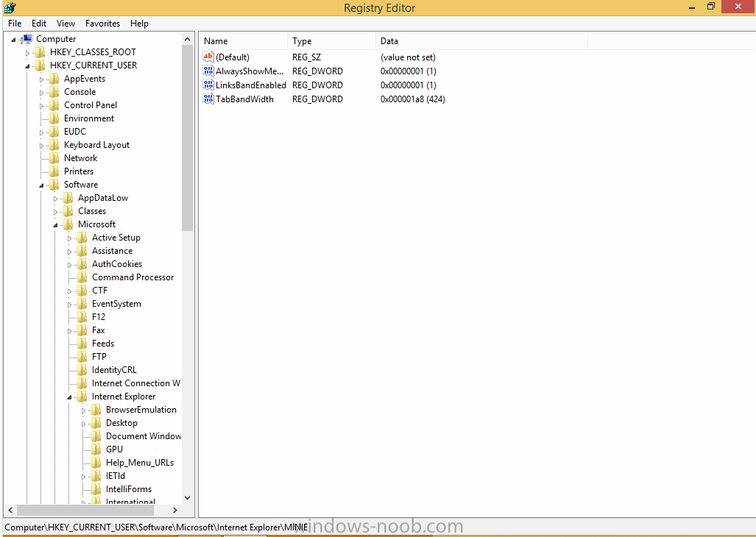Click the Network folder icon
The width and height of the screenshot is (756, 537).
(x=54, y=158)
